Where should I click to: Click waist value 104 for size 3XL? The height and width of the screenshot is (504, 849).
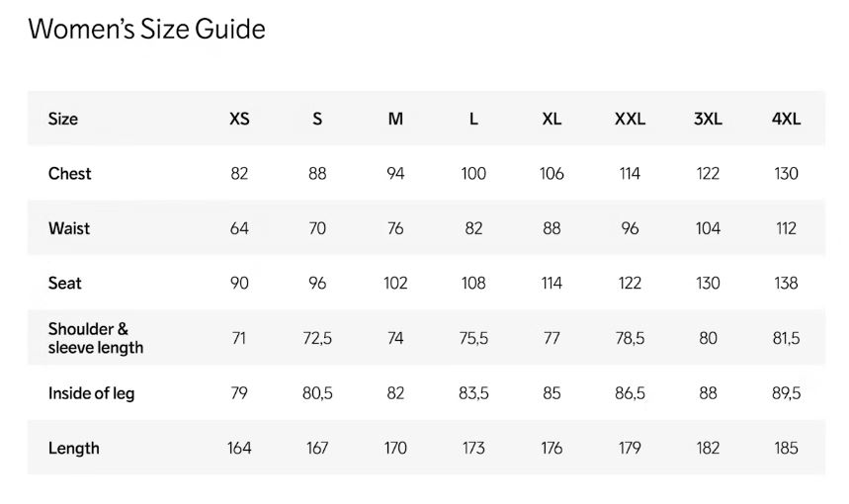point(708,228)
